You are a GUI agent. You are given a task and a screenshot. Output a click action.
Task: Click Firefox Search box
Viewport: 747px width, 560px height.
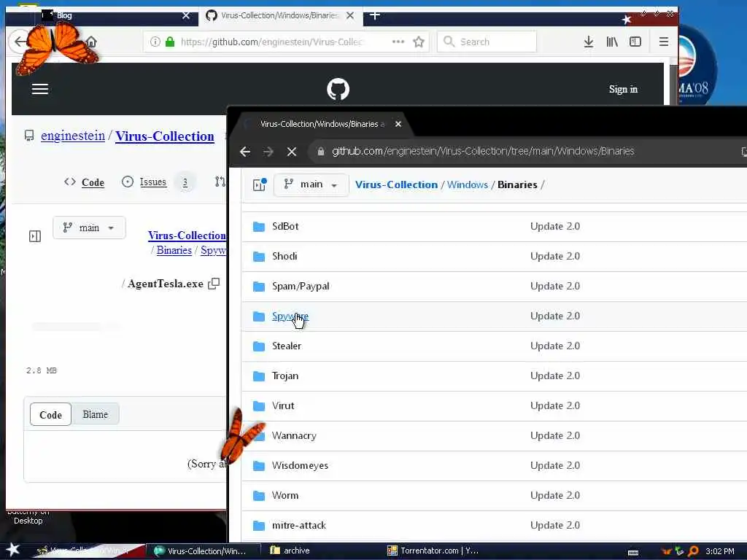click(487, 42)
